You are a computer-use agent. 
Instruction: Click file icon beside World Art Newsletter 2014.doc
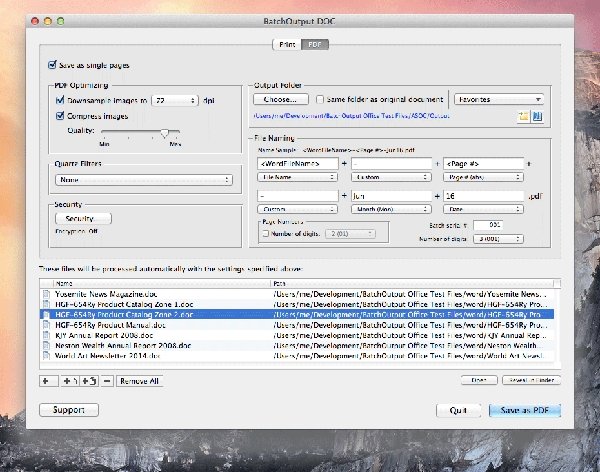(x=46, y=356)
